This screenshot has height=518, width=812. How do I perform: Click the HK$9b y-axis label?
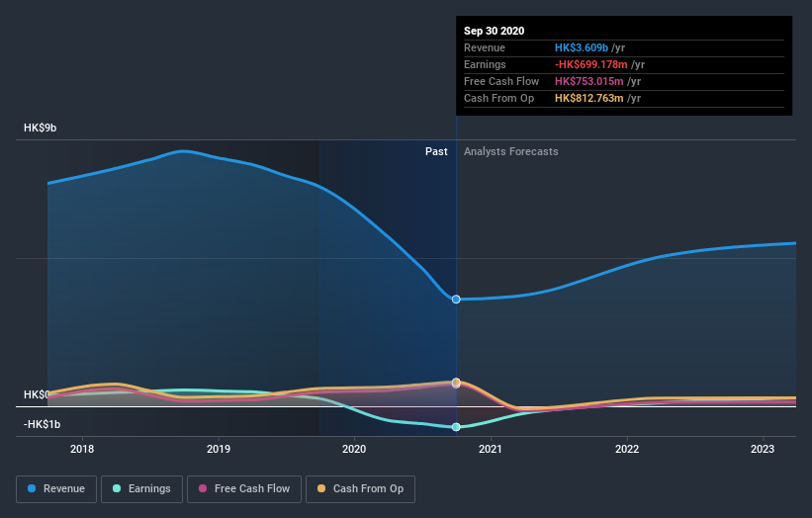(x=40, y=128)
